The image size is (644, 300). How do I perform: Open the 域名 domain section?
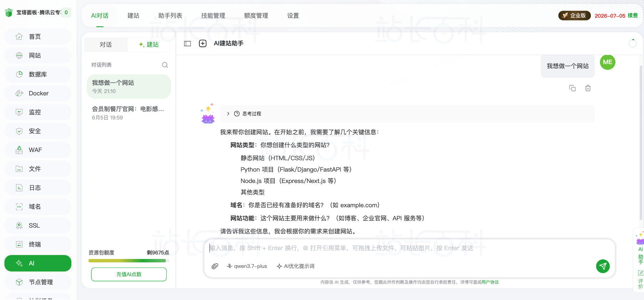tap(37, 207)
